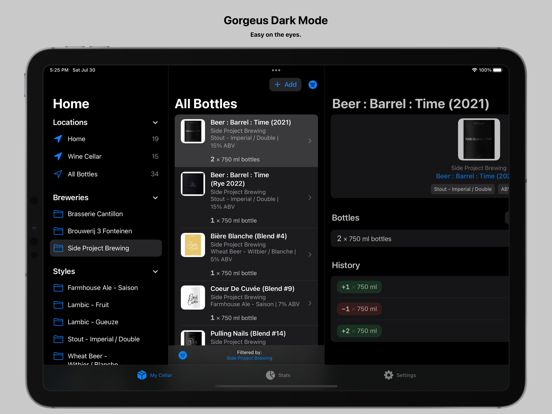Click the + Add button
This screenshot has width=552, height=414.
pos(286,84)
